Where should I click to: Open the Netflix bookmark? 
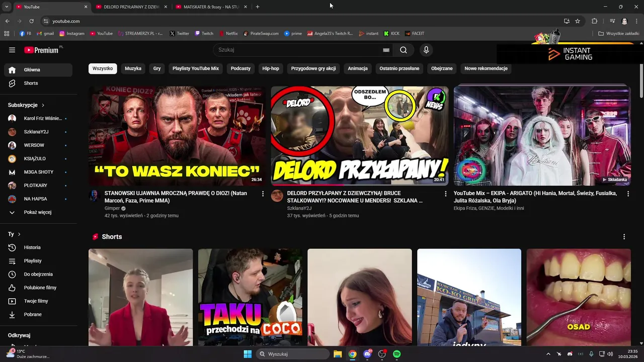[x=228, y=34]
